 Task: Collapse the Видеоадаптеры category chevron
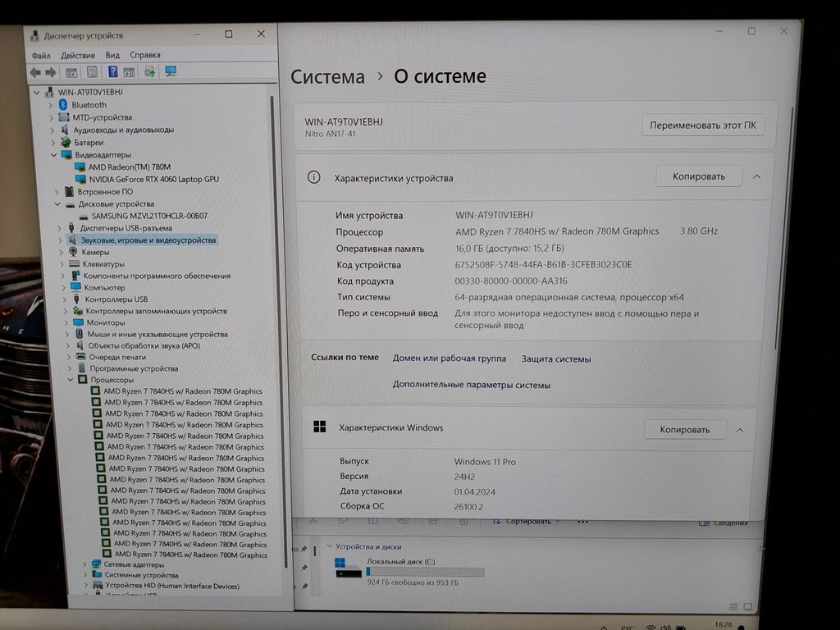coord(53,155)
